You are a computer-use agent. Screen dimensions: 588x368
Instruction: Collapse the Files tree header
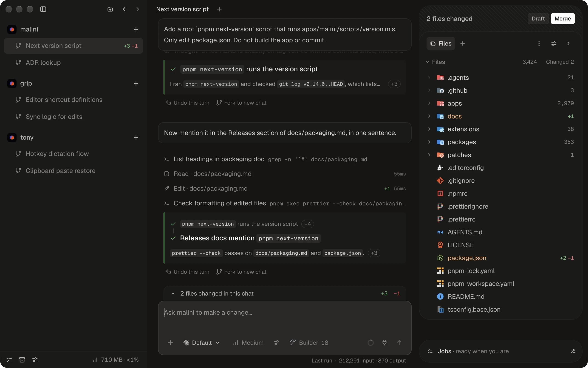[x=428, y=62]
